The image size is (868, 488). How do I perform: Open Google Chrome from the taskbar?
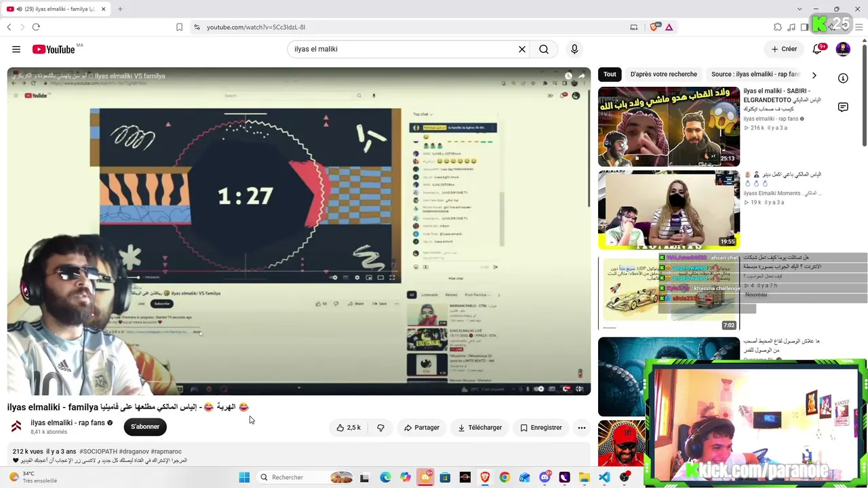point(505,477)
